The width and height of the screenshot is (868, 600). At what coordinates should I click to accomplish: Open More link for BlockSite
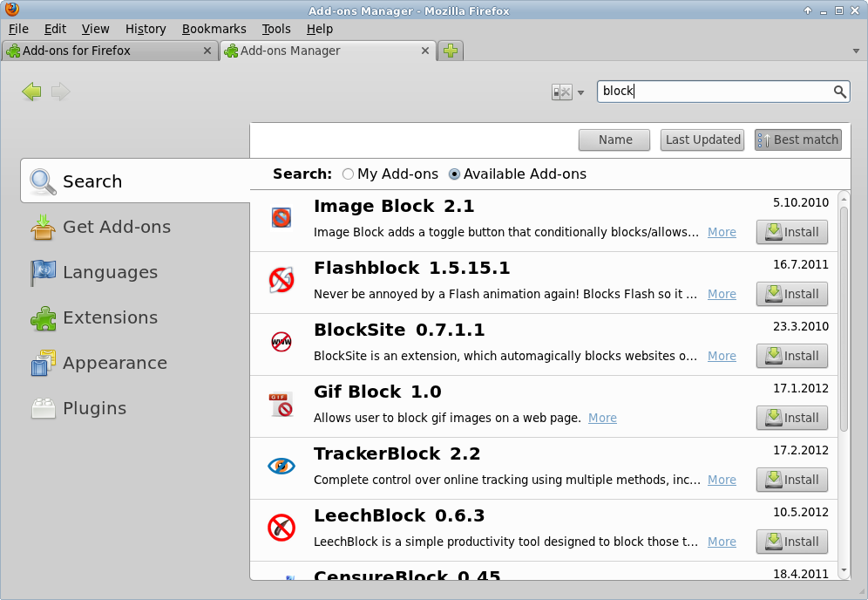(722, 356)
